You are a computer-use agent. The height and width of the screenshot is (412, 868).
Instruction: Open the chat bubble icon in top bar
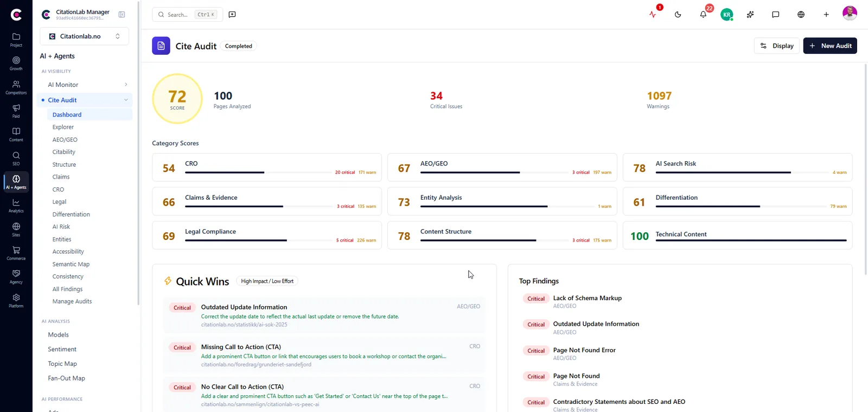point(776,15)
